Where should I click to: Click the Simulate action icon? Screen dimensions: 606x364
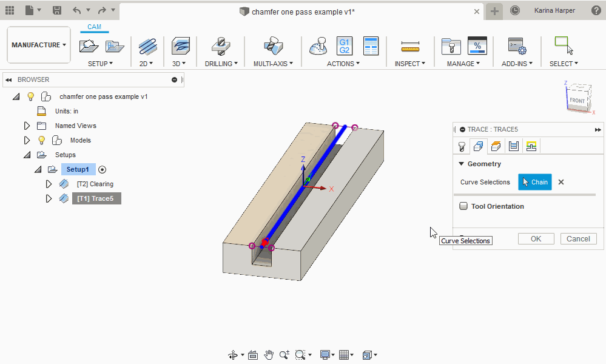point(318,46)
